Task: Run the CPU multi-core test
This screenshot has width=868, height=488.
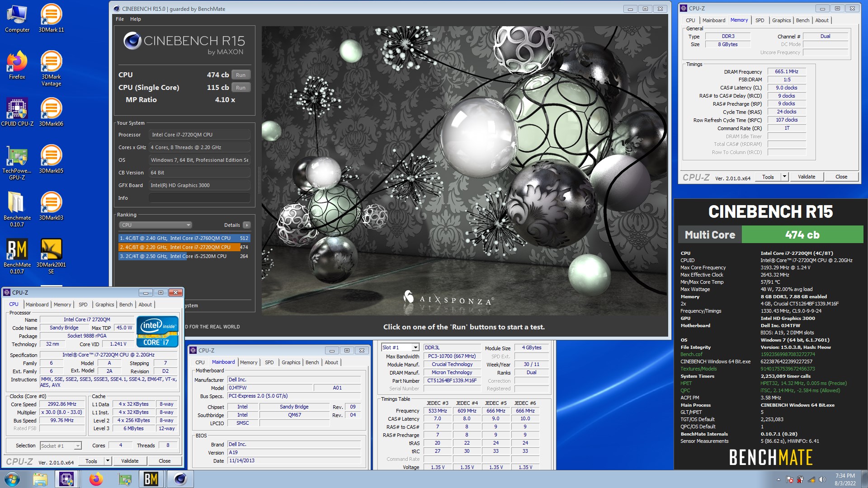Action: click(x=241, y=75)
